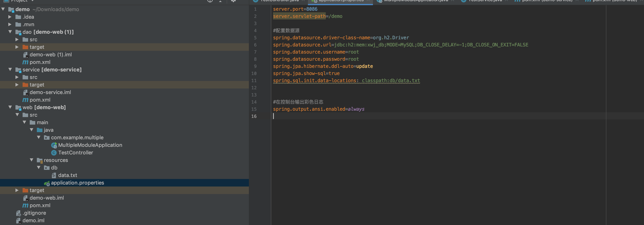This screenshot has width=644, height=225.
Task: Select demo.iml file at tree bottom
Action: coord(33,220)
